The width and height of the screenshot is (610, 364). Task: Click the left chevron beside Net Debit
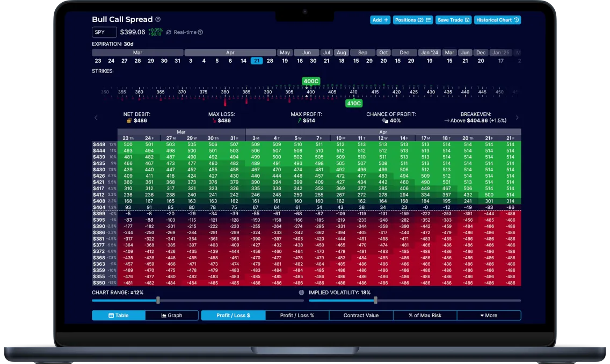pos(96,117)
